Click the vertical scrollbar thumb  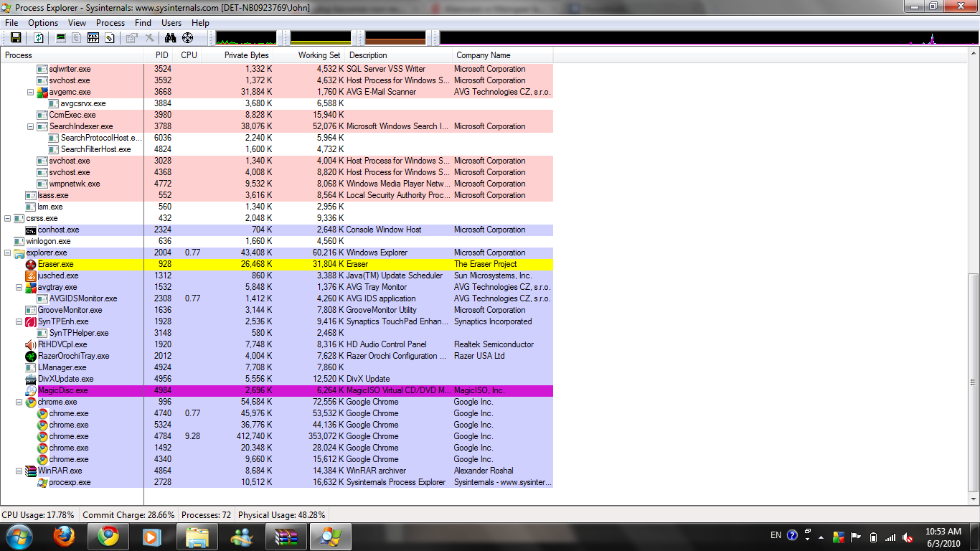click(974, 381)
